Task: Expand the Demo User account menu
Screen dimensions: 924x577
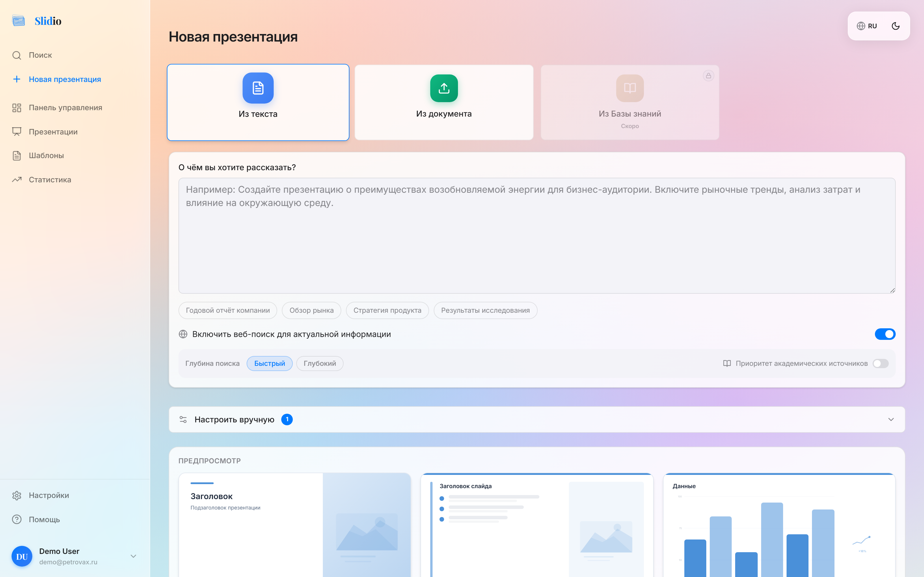Action: pos(133,556)
